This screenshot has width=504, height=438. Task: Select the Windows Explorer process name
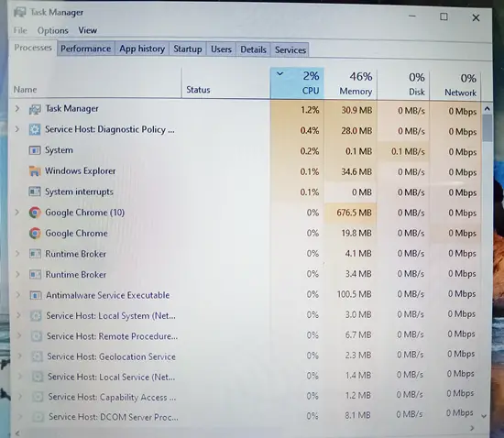(x=81, y=171)
